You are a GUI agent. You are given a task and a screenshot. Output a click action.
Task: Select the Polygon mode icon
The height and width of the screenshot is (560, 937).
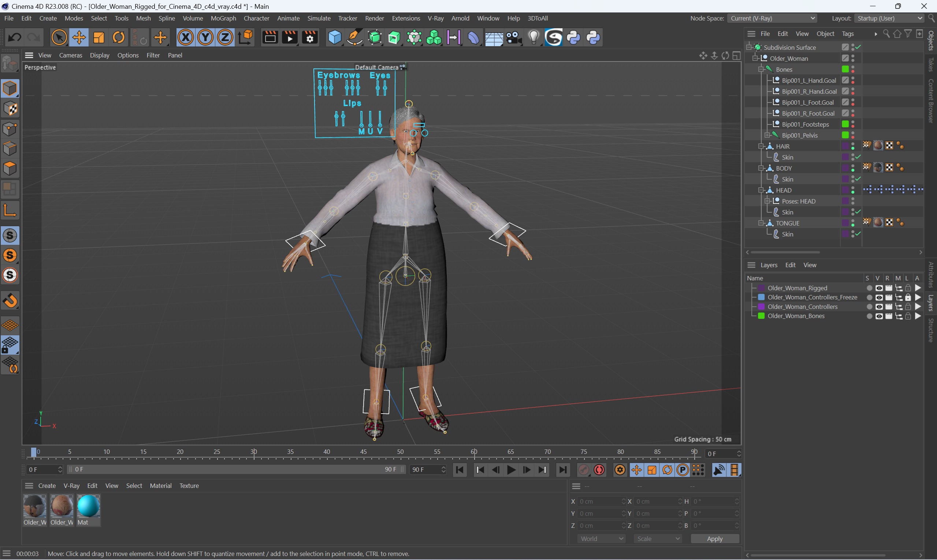point(9,168)
